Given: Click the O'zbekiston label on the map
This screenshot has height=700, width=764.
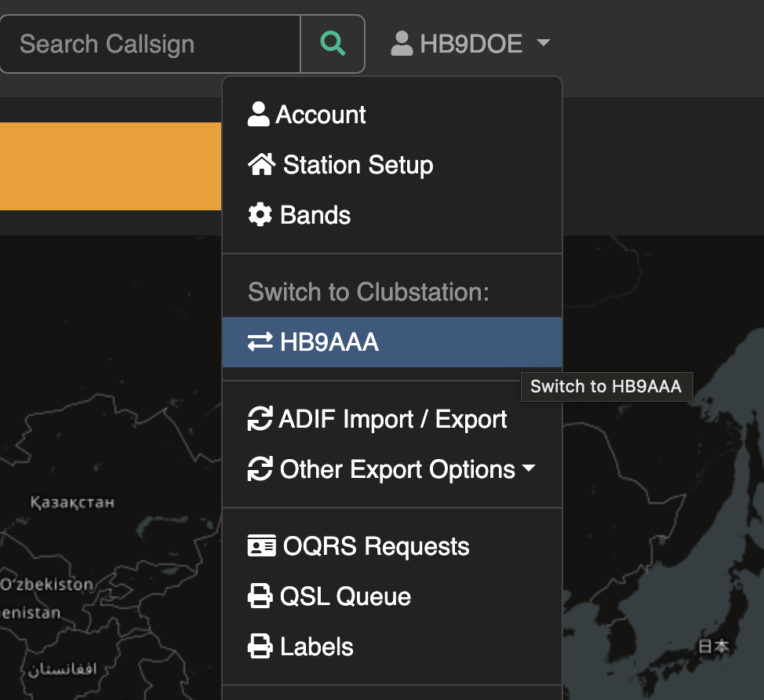Looking at the screenshot, I should pos(47,584).
